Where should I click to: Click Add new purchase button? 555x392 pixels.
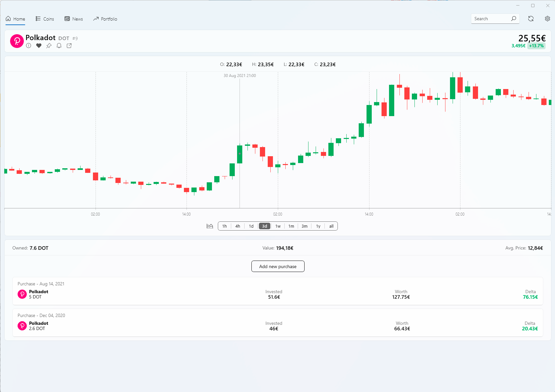click(278, 266)
